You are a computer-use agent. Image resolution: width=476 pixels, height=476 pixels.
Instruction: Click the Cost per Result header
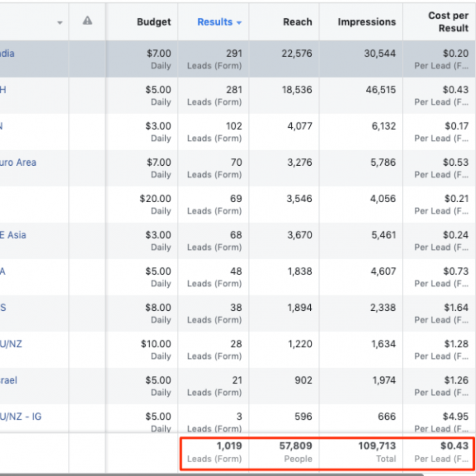(448, 22)
